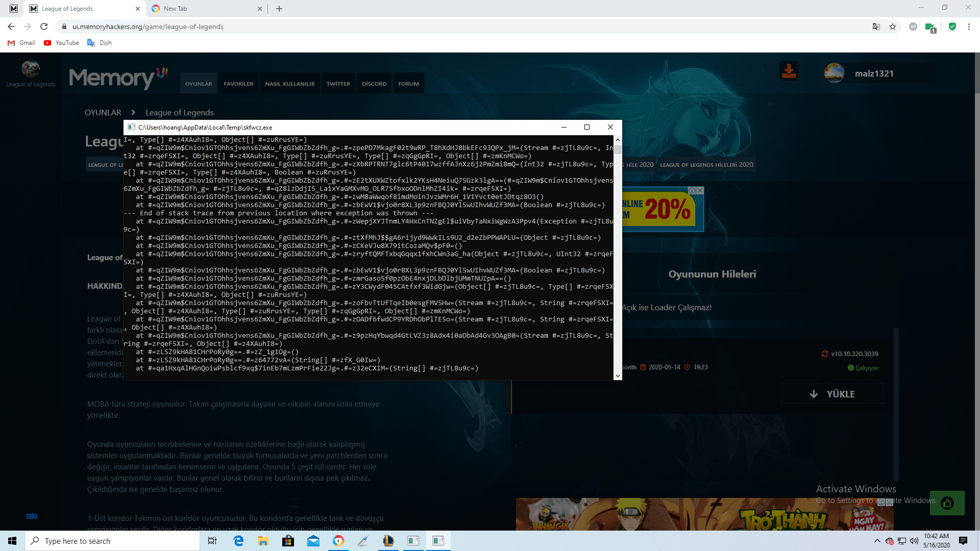Click the address bar URL field

pos(459,27)
